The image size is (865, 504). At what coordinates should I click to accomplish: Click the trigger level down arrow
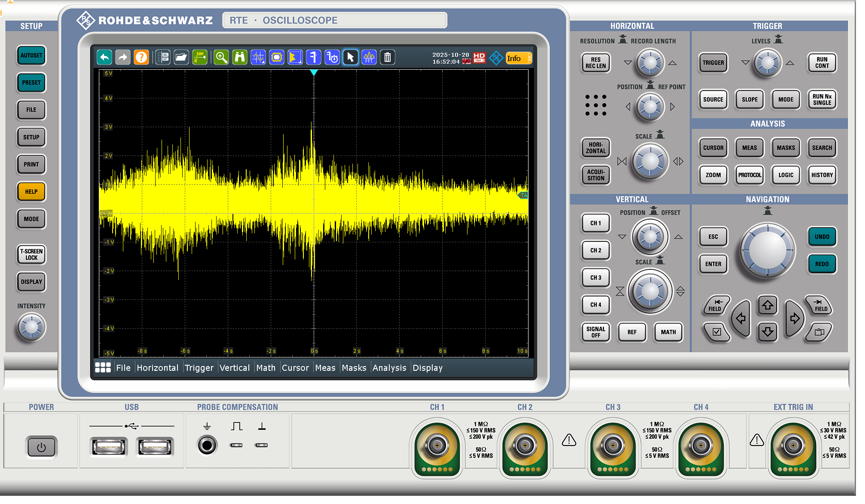[746, 63]
